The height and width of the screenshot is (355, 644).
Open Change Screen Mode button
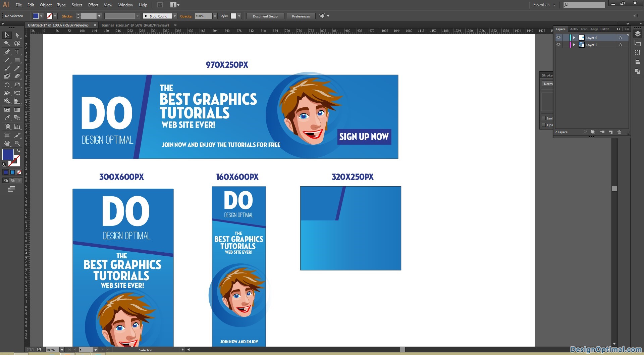coord(11,189)
